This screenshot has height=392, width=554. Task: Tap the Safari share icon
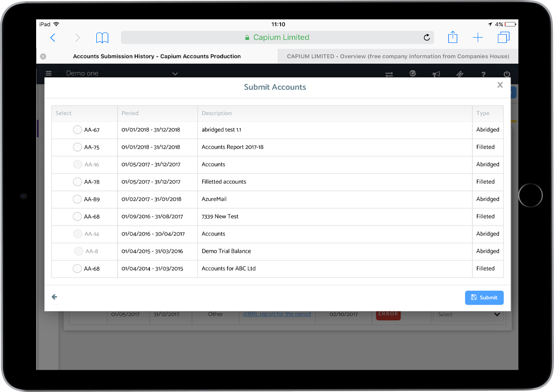(x=452, y=38)
